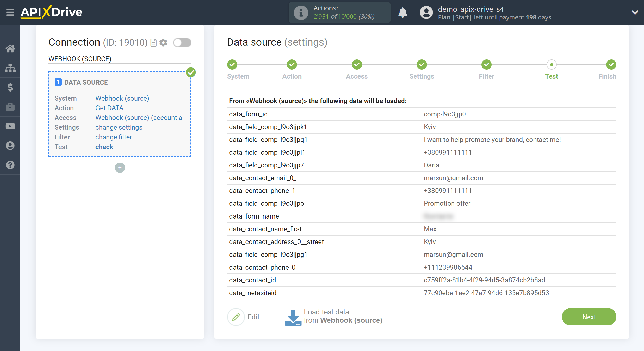The width and height of the screenshot is (644, 351).
Task: Click the DATA SOURCE block header
Action: (x=86, y=82)
